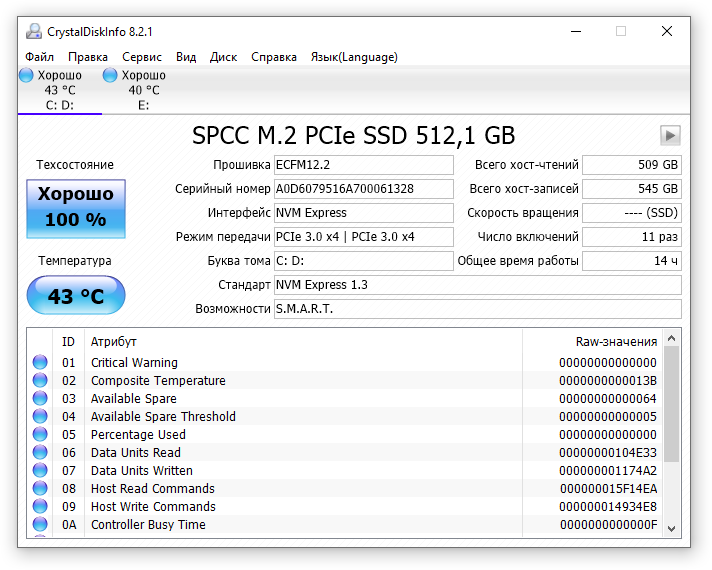Select the Host Read Commands attribute text
This screenshot has width=712, height=570.
153,489
